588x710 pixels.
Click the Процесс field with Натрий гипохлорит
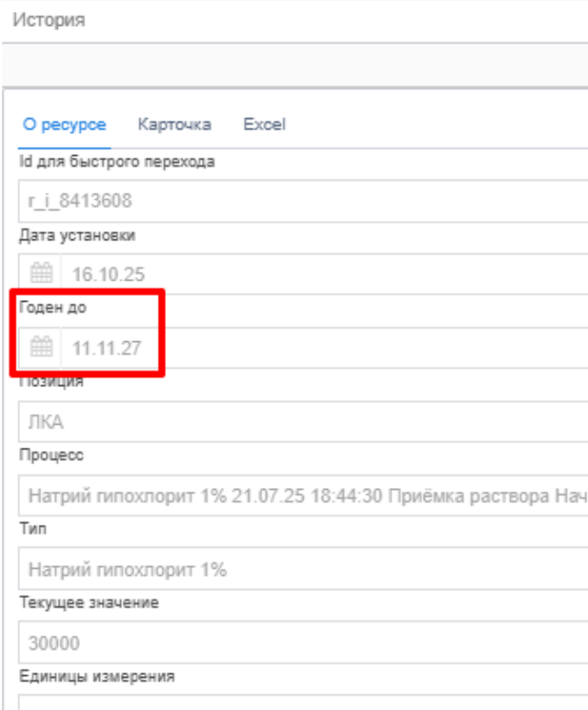tap(304, 495)
